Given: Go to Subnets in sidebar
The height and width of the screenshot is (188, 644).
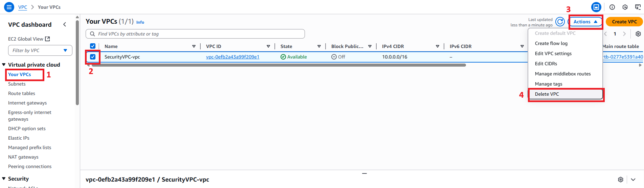Looking at the screenshot, I should 17,84.
